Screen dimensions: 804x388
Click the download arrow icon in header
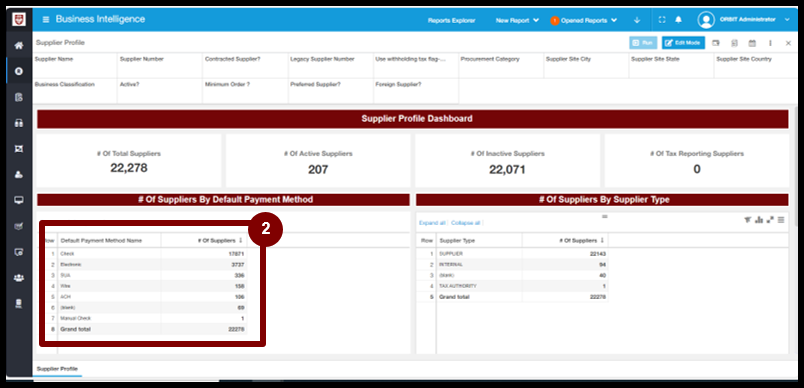click(637, 20)
